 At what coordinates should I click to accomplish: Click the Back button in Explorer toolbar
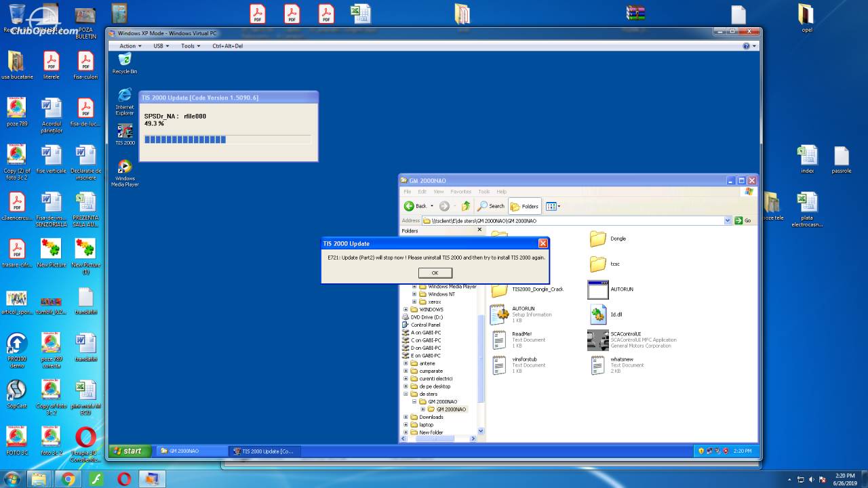pyautogui.click(x=416, y=206)
